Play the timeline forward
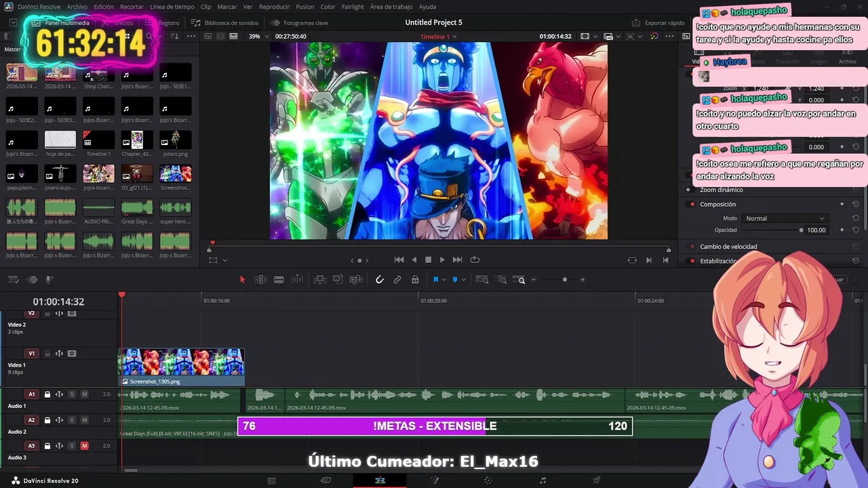 442,260
